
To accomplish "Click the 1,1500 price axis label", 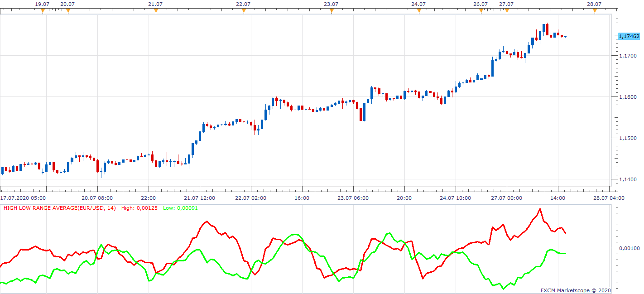I will tap(627, 138).
